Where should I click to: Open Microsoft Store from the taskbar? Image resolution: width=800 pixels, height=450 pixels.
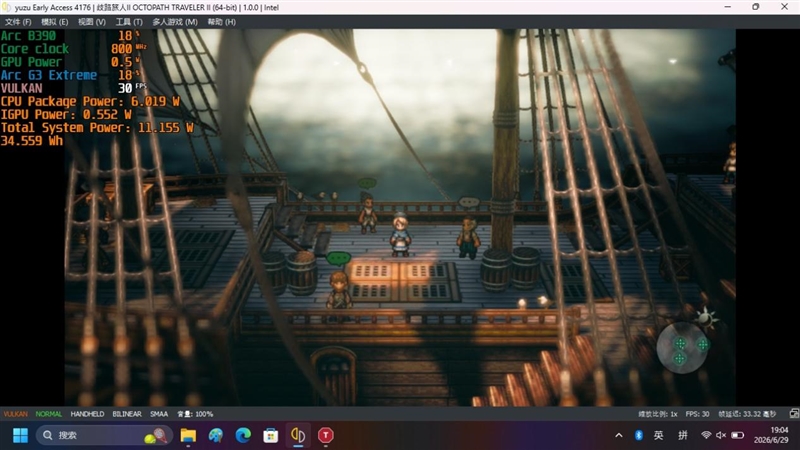pyautogui.click(x=270, y=435)
